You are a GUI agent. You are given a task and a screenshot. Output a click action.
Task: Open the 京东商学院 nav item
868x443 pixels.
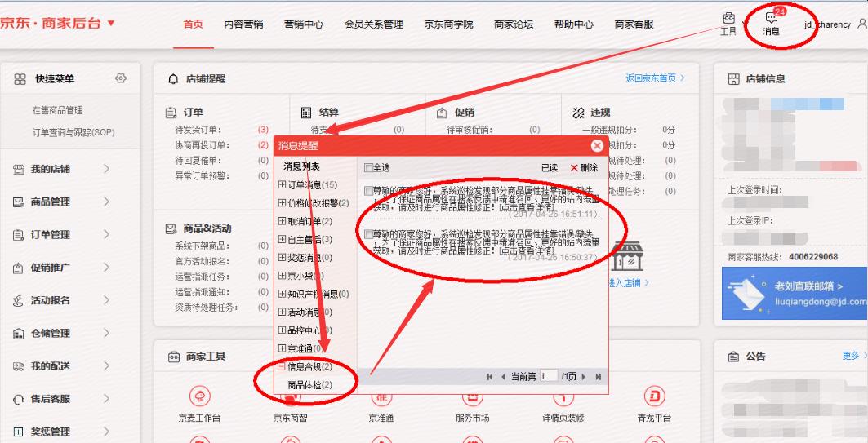pyautogui.click(x=449, y=24)
